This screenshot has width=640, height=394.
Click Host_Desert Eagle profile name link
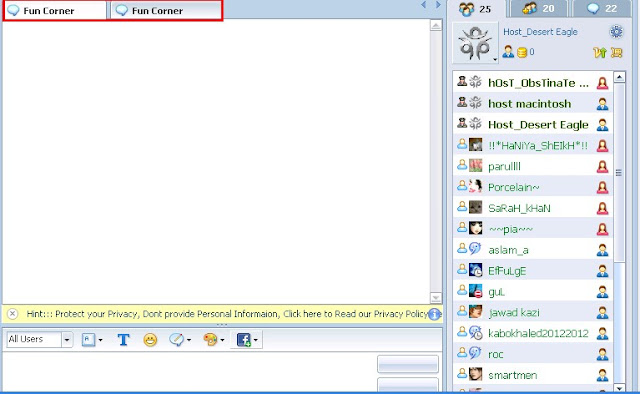tap(540, 32)
